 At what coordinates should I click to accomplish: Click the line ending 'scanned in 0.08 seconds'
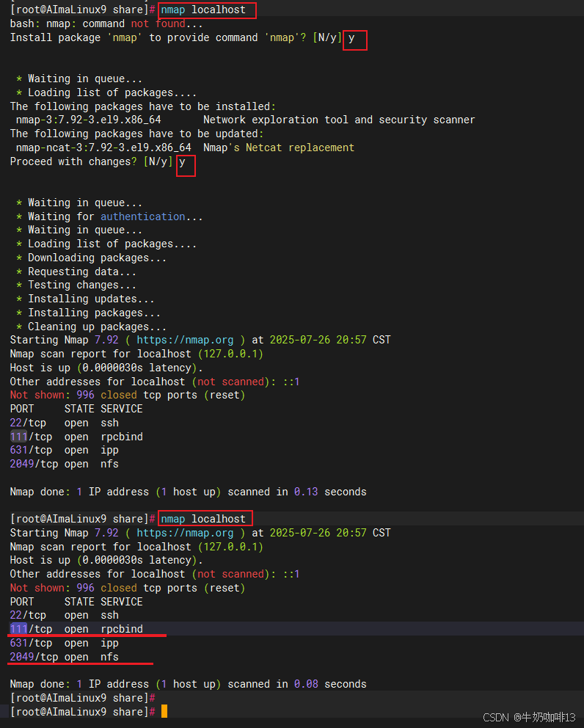coord(188,685)
